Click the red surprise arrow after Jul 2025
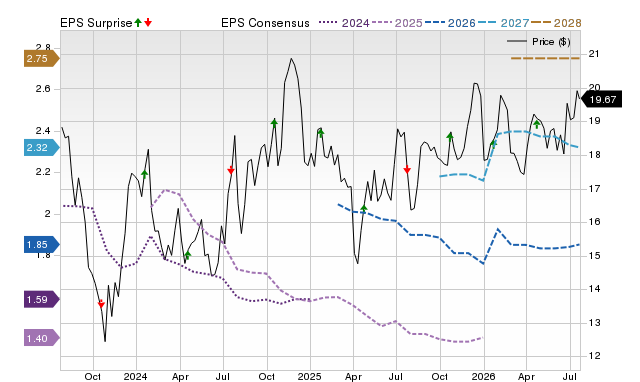The image size is (640, 382). pyautogui.click(x=407, y=169)
